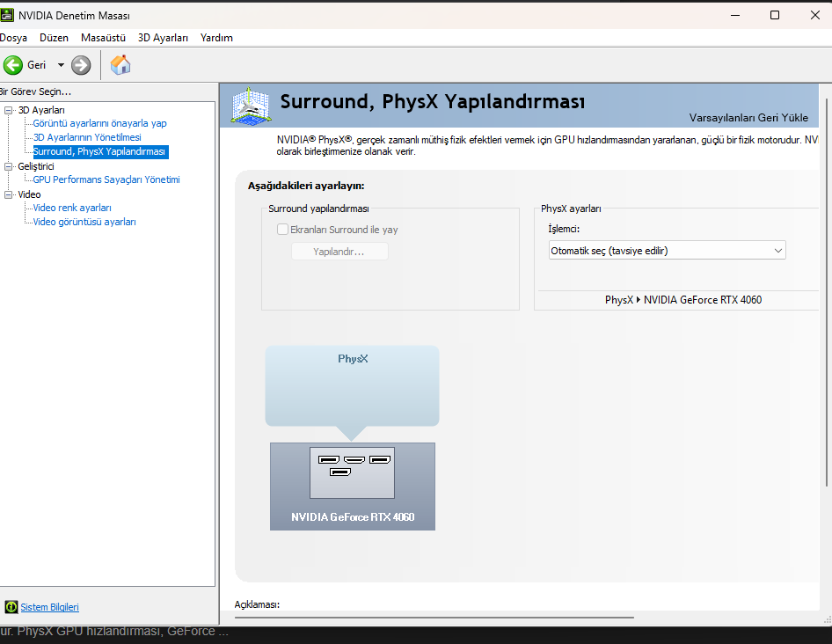Open the Home house icon in toolbar
The height and width of the screenshot is (644, 832).
click(120, 65)
